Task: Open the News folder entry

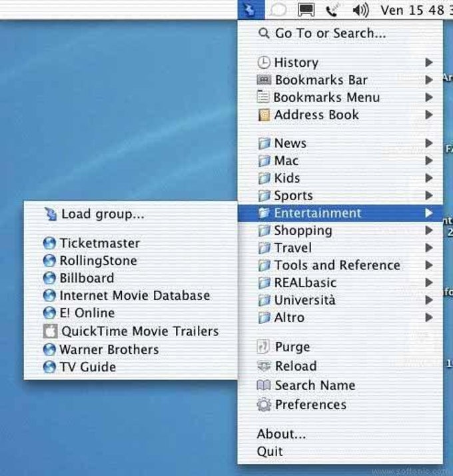Action: [x=290, y=143]
